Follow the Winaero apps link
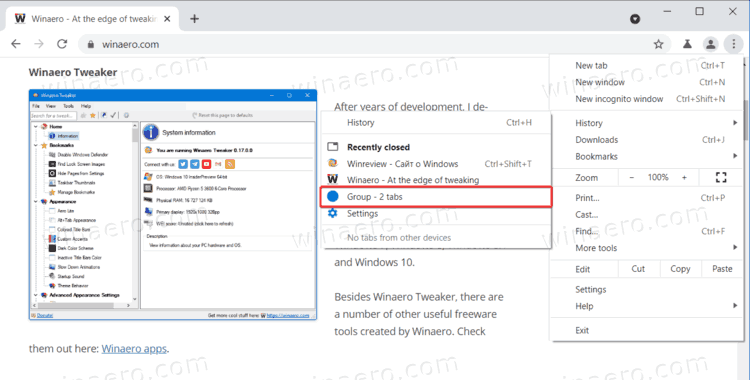 click(x=134, y=348)
